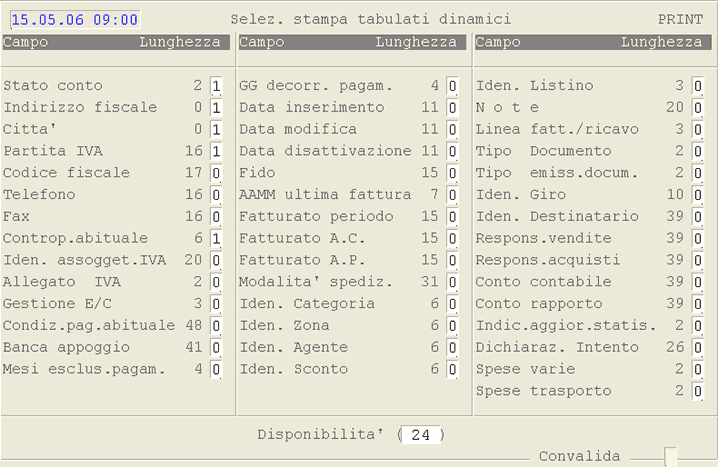Screen dimensions: 718x467
Task: Click the Iden. Sconto flag field
Action: (x=452, y=369)
